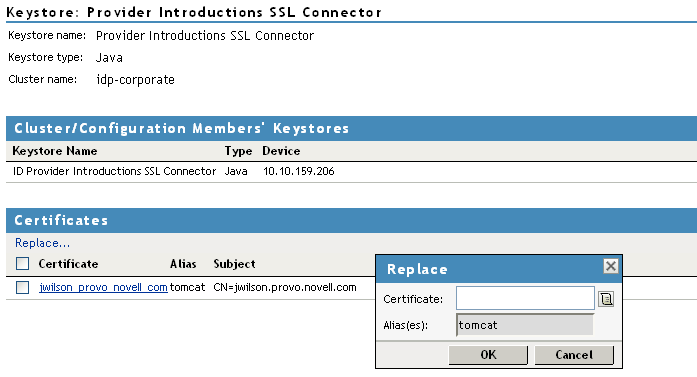Select the Cluster/Configuration Members' Keystores header

(x=351, y=128)
